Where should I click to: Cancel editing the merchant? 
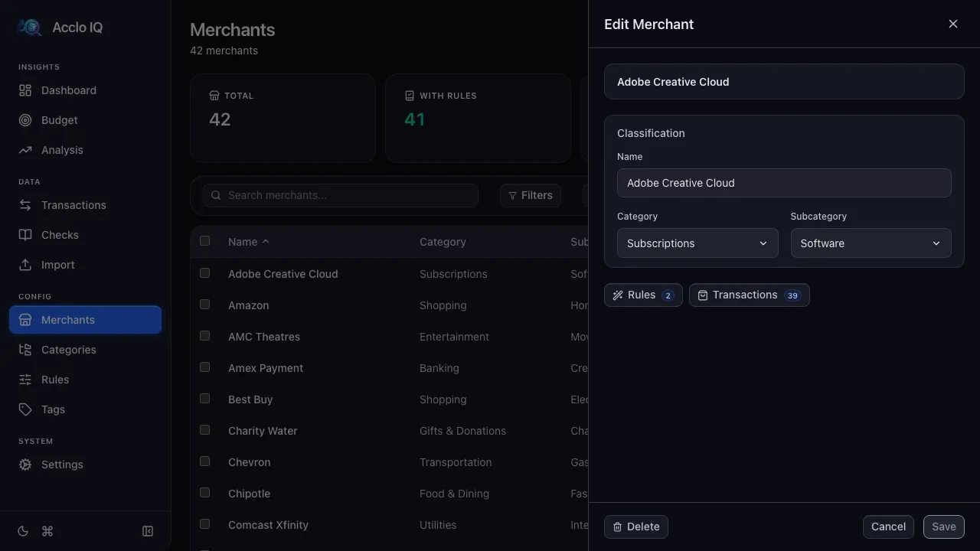888,527
